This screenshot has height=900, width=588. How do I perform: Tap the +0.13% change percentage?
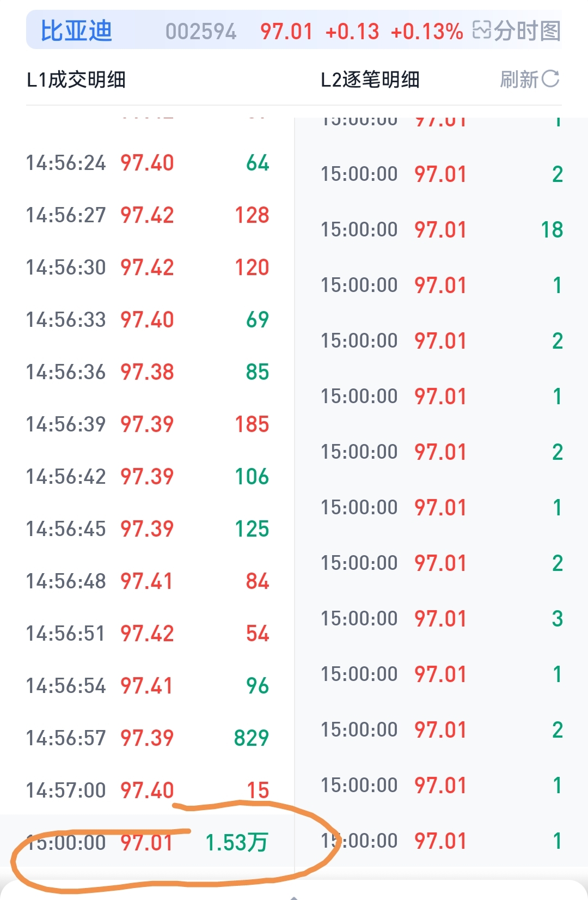pyautogui.click(x=427, y=32)
